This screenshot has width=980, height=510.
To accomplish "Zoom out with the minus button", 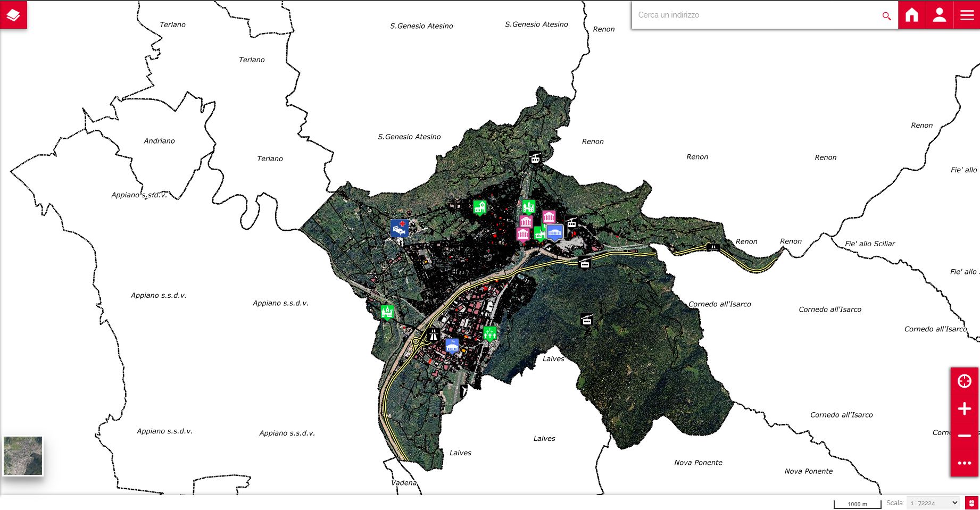I will (x=965, y=436).
